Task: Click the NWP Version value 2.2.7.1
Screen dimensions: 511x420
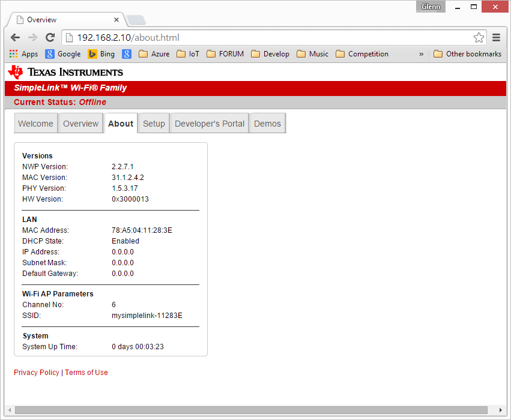Action: click(122, 167)
